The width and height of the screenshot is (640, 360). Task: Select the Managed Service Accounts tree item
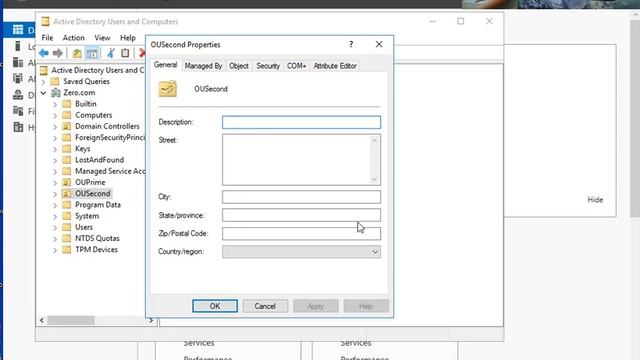tap(110, 171)
